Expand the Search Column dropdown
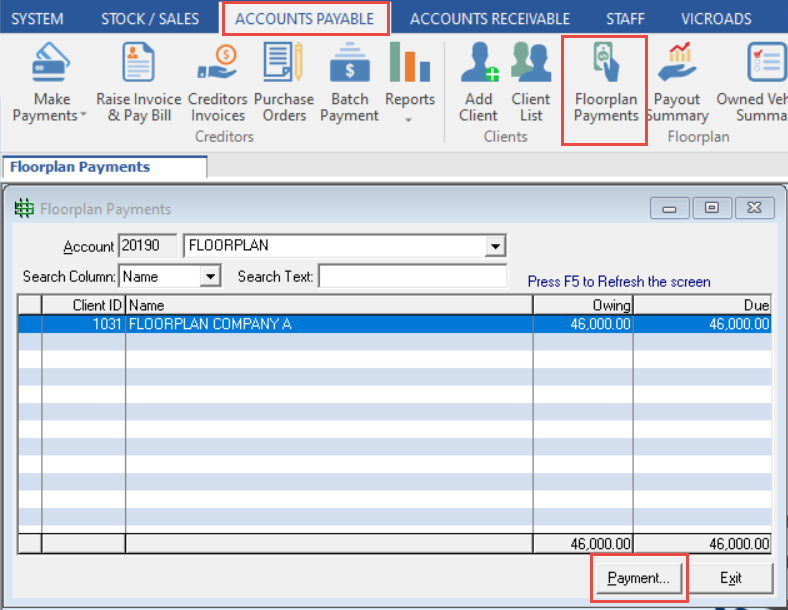Screen dimensions: 788x610 (x=209, y=277)
